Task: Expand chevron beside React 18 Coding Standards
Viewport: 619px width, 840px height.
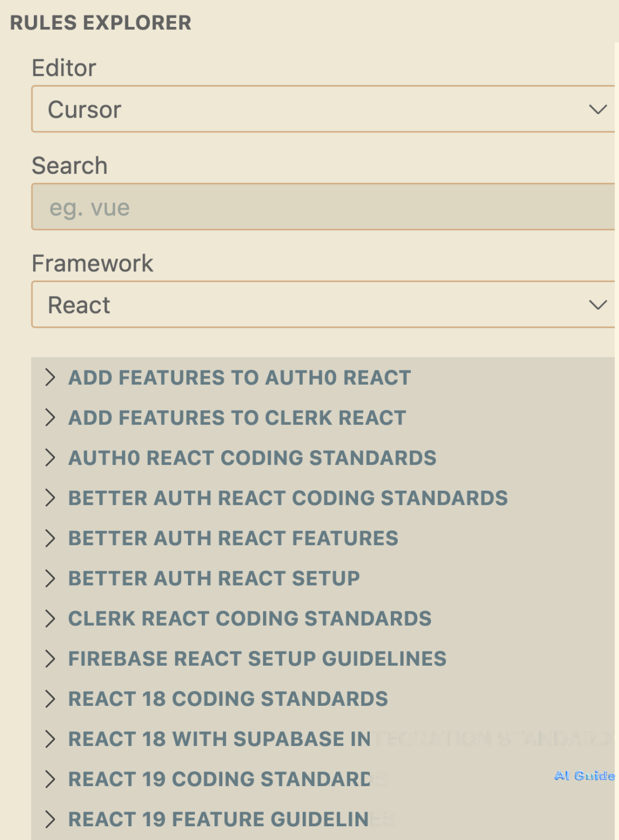Action: point(50,698)
